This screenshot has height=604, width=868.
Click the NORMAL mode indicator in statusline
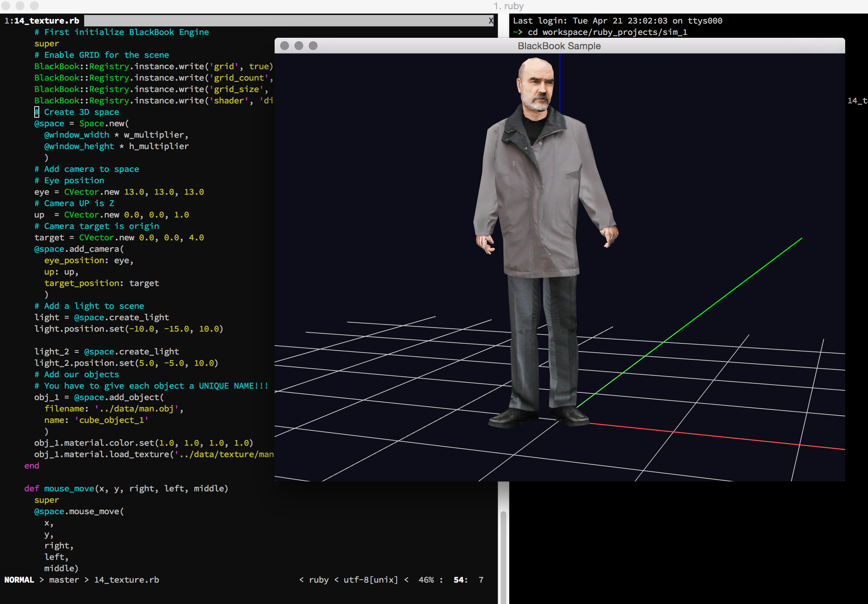(19, 580)
